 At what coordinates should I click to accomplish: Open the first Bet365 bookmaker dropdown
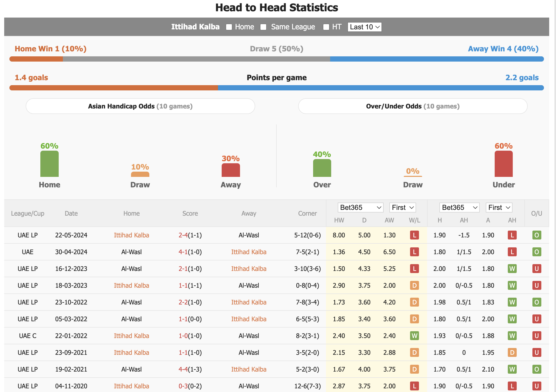tap(360, 208)
